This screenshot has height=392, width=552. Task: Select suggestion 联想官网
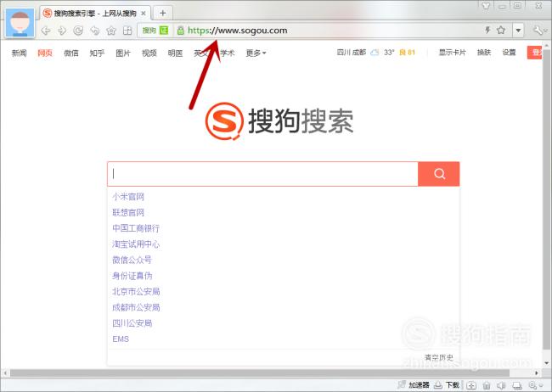pyautogui.click(x=128, y=212)
